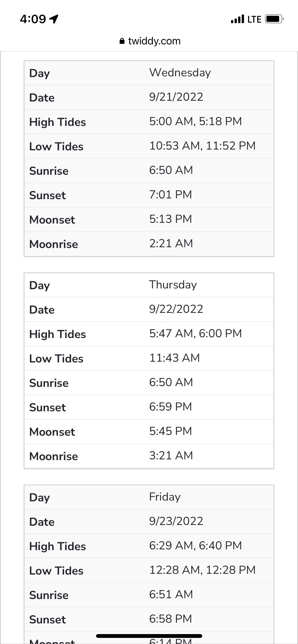
Task: Tap the battery icon in status bar
Action: [274, 19]
